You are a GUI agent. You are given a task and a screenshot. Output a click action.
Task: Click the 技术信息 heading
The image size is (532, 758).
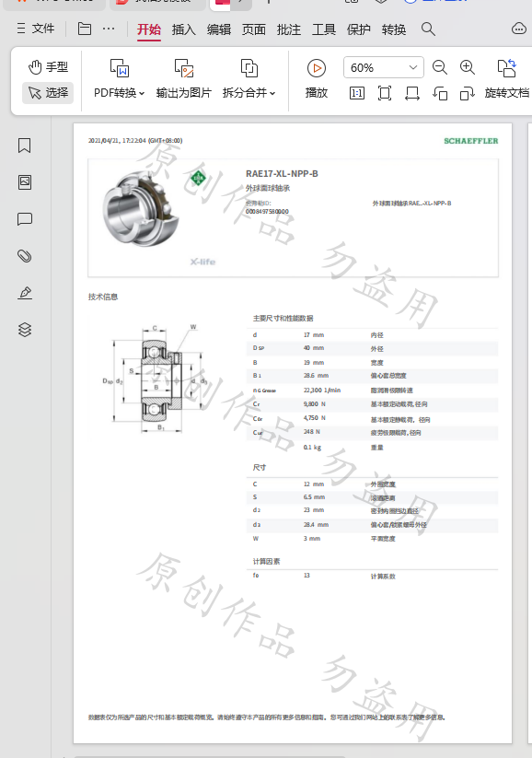tap(103, 297)
